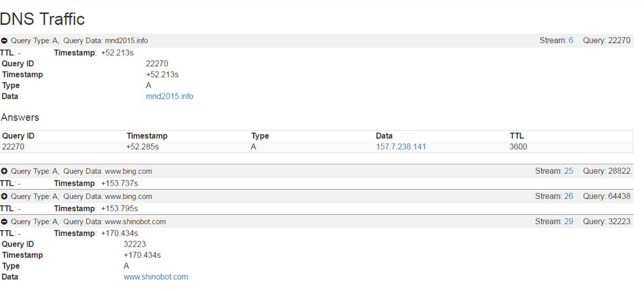Click the Query: 28822 label
The height and width of the screenshot is (291, 644).
[606, 171]
